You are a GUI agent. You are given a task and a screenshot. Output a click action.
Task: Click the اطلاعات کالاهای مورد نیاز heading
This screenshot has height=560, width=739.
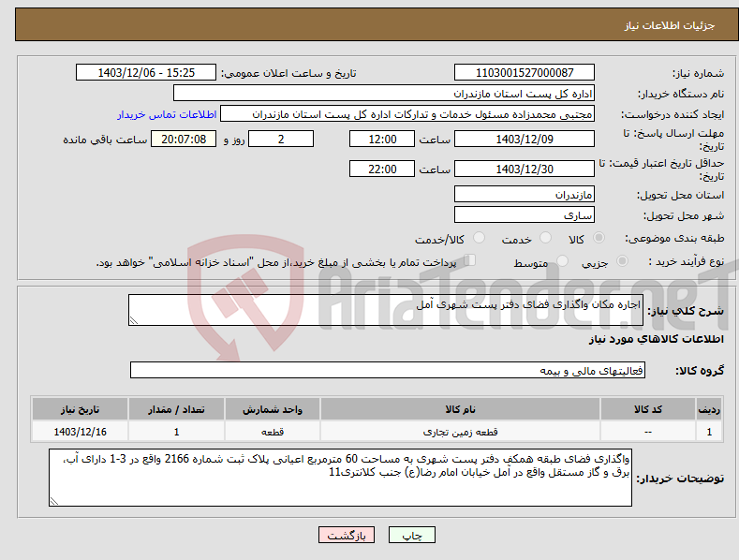pos(657,339)
